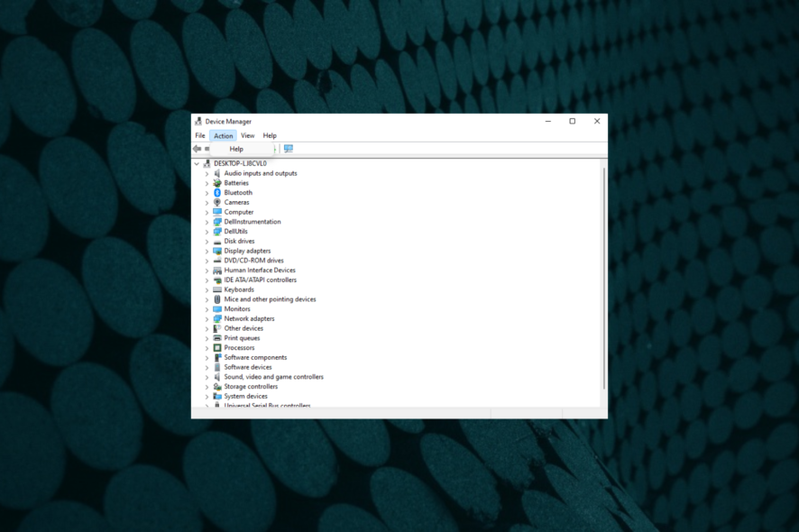Click the Scan for hardware changes monitor icon

coord(289,149)
